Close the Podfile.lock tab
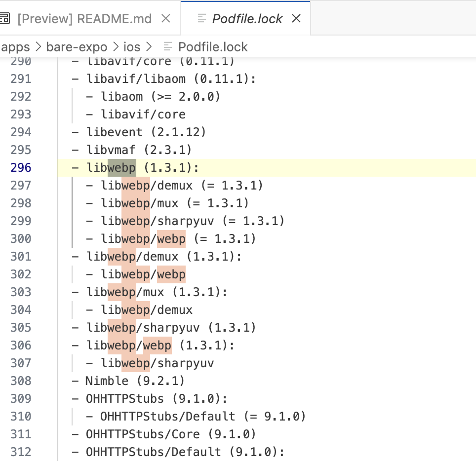 point(296,18)
